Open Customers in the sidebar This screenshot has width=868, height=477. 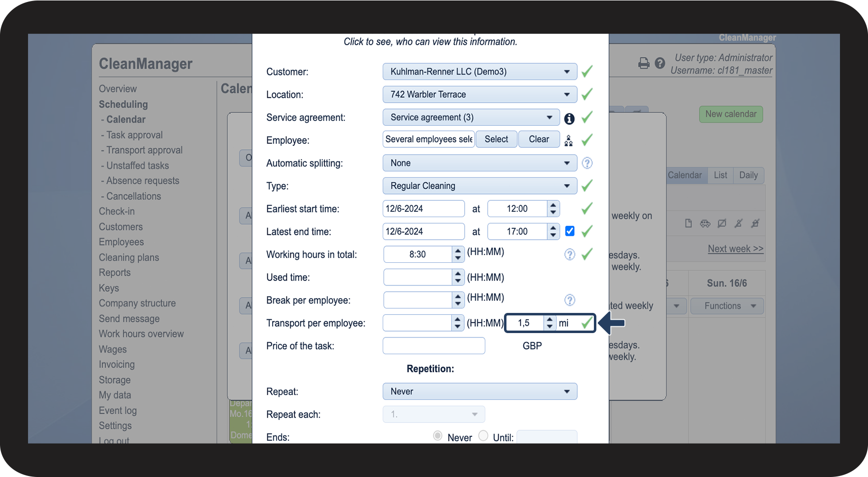coord(121,227)
